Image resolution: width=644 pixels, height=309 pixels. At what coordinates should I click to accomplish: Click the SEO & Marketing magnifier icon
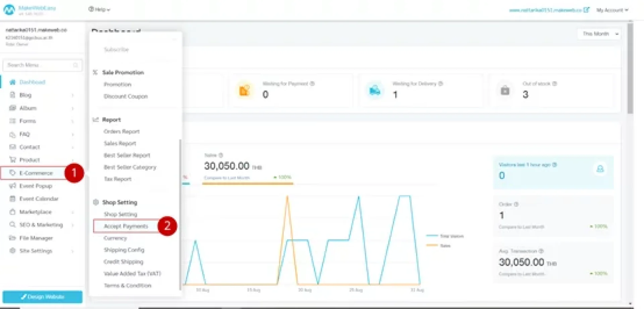pyautogui.click(x=13, y=224)
